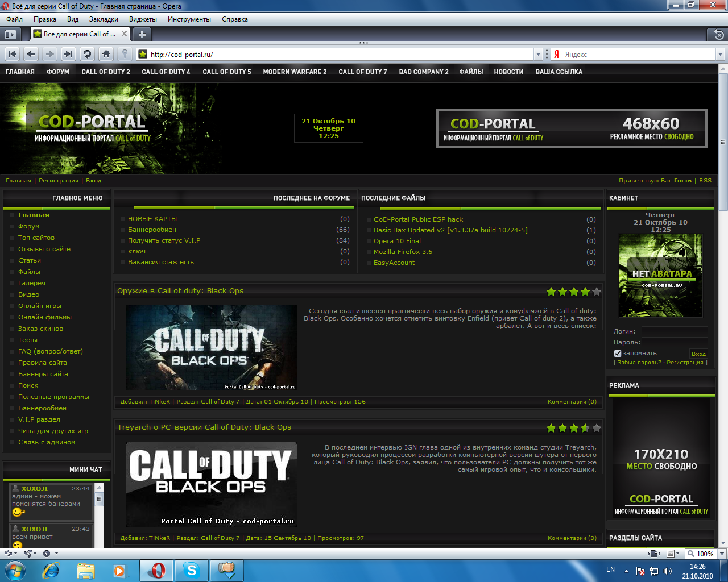Toggle the Opera side panel button
This screenshot has width=728, height=582.
(10, 34)
